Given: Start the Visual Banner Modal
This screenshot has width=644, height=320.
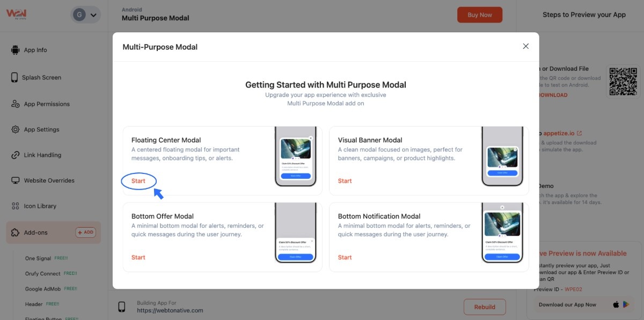Looking at the screenshot, I should point(345,181).
